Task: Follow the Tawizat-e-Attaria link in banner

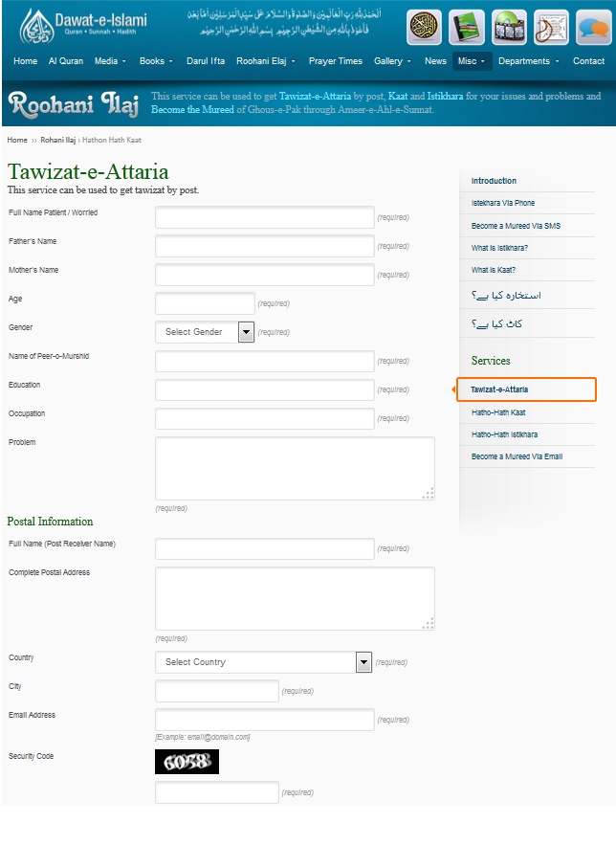Action: (315, 97)
